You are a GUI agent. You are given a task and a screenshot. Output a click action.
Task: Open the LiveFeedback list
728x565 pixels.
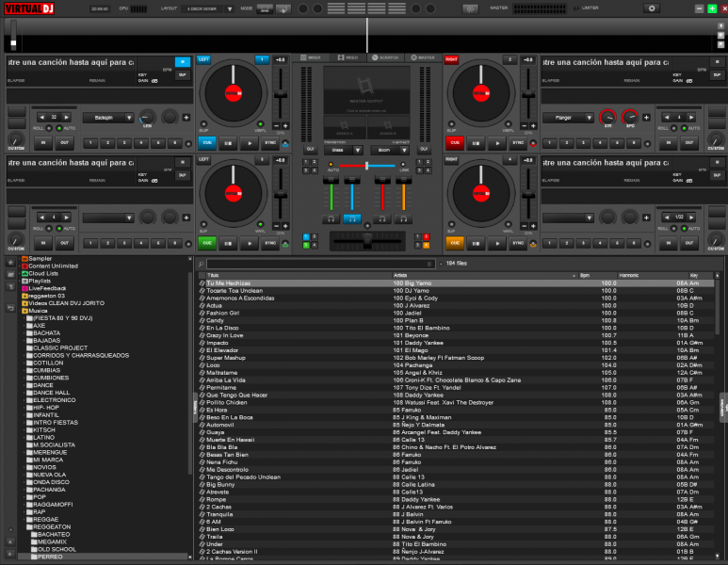click(47, 288)
